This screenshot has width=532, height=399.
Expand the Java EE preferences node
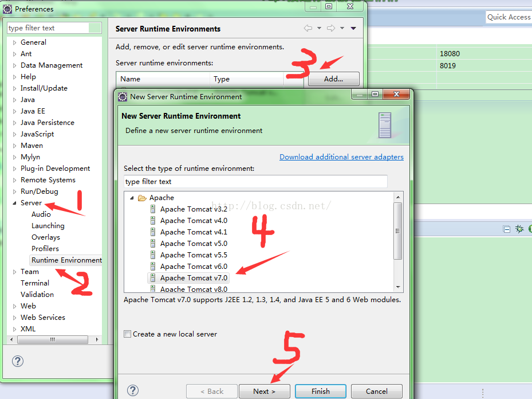(x=14, y=111)
